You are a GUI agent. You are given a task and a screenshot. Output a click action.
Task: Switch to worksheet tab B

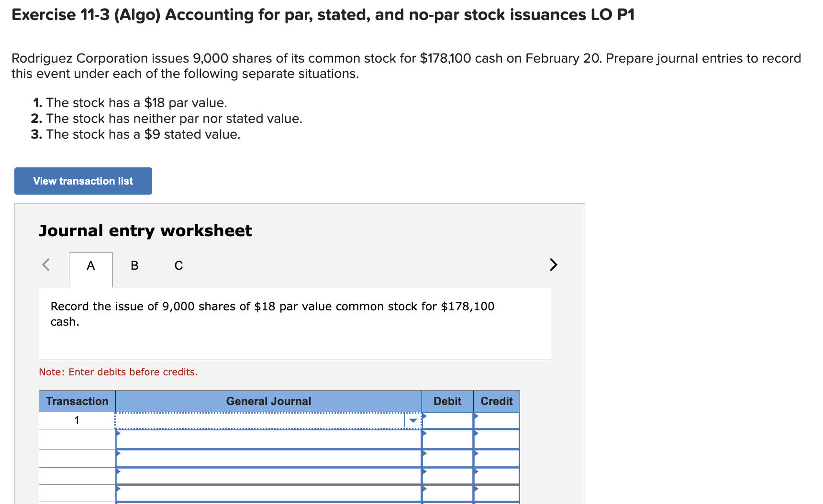[x=134, y=265]
